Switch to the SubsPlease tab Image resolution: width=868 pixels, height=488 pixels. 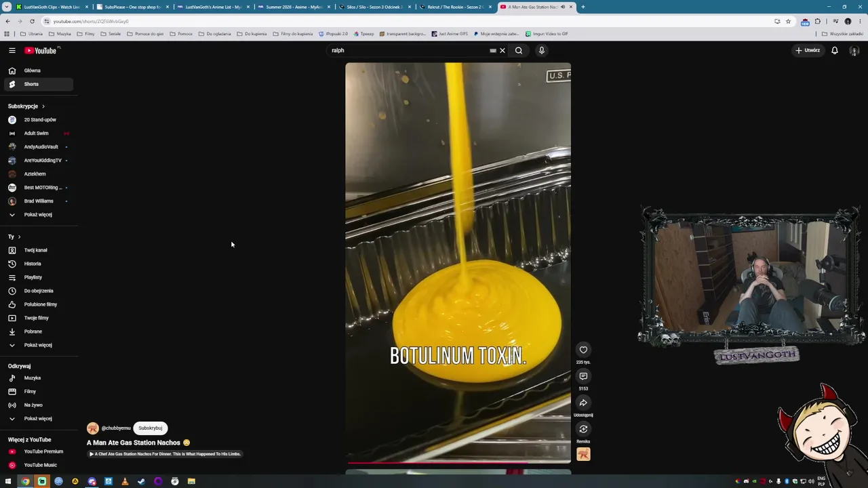point(133,7)
